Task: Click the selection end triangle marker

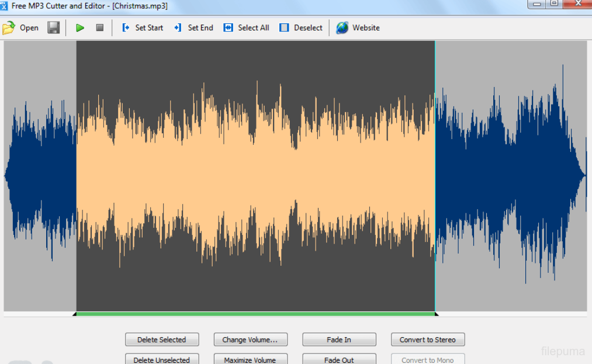Action: point(436,314)
